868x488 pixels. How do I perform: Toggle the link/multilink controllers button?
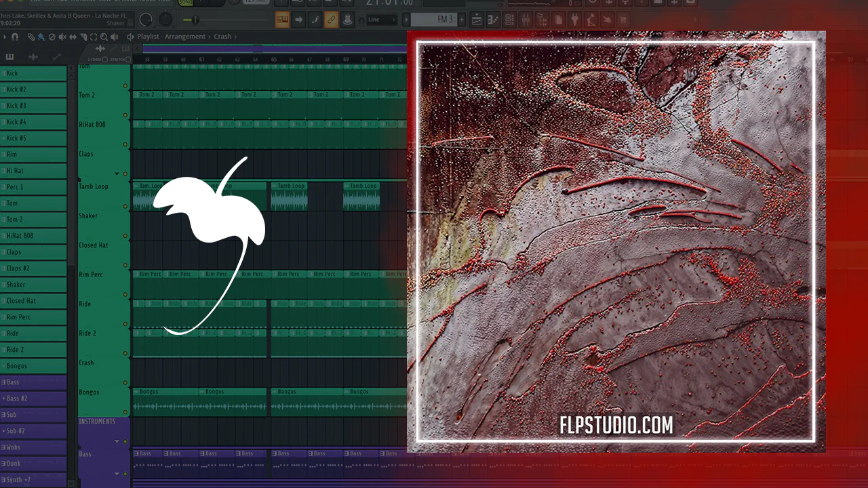(331, 20)
